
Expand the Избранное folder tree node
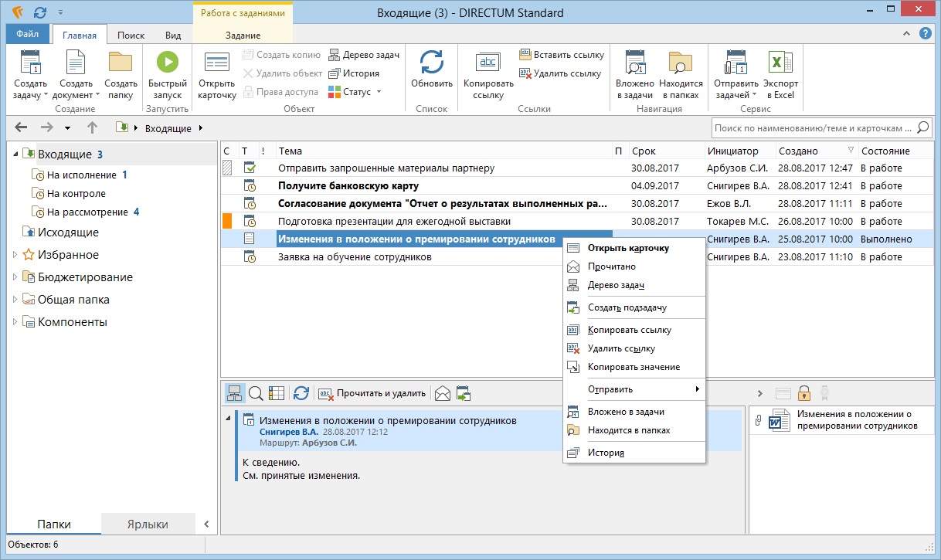(x=15, y=255)
